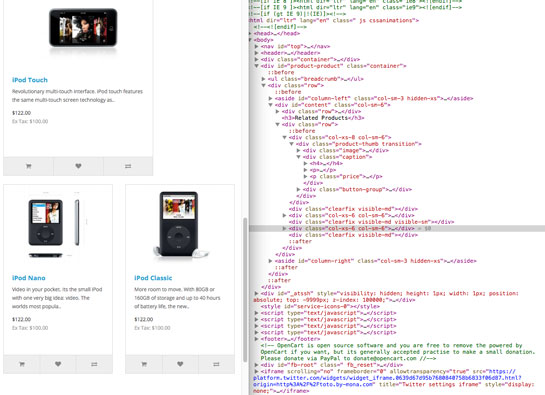The image size is (545, 395).
Task: Collapse the div class="caption" node
Action: click(x=298, y=157)
